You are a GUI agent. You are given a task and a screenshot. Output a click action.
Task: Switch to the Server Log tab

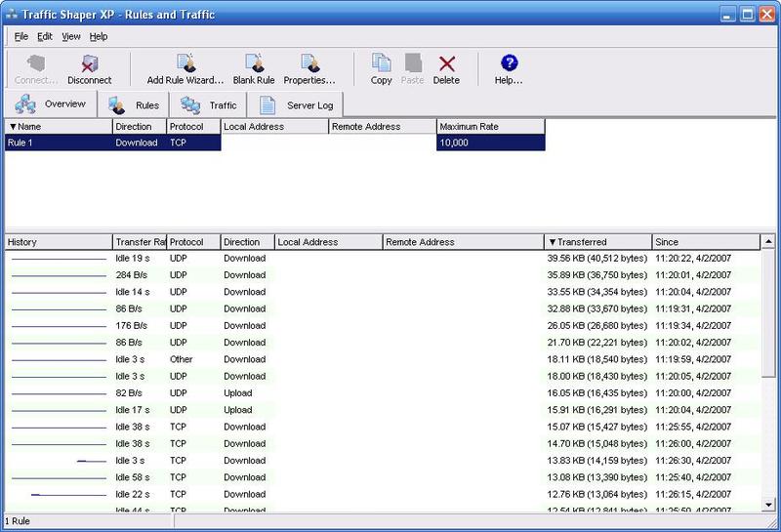[295, 105]
